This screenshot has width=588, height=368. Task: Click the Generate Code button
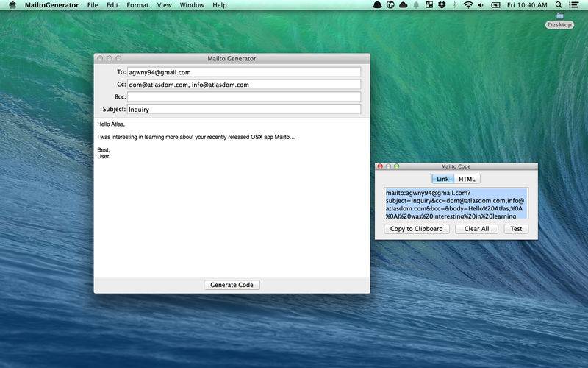click(232, 285)
